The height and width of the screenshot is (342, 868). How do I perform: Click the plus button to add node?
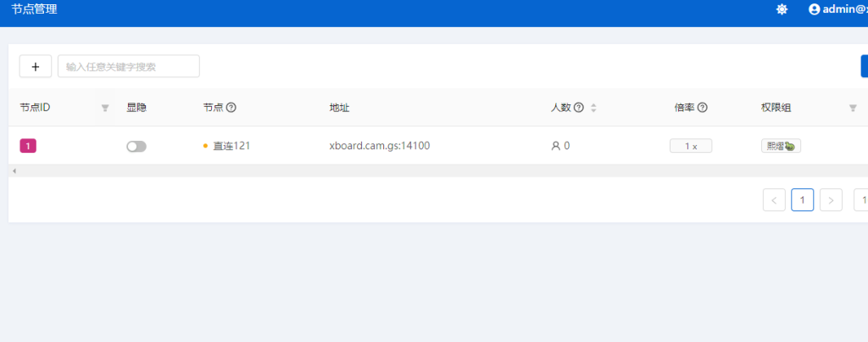[36, 66]
